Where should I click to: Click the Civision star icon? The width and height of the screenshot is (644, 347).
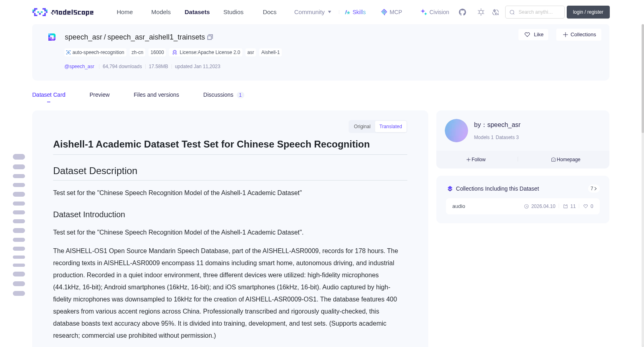click(424, 12)
